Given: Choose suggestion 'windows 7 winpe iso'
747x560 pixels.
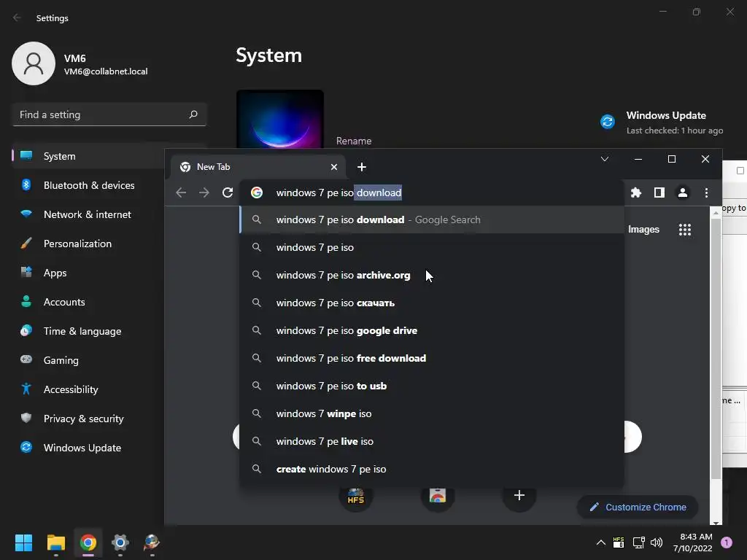Looking at the screenshot, I should tap(432, 413).
